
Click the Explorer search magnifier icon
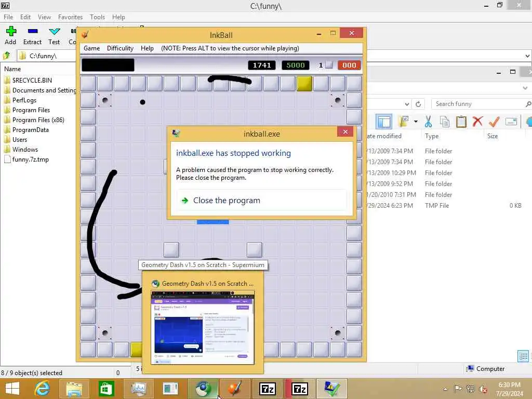[528, 104]
